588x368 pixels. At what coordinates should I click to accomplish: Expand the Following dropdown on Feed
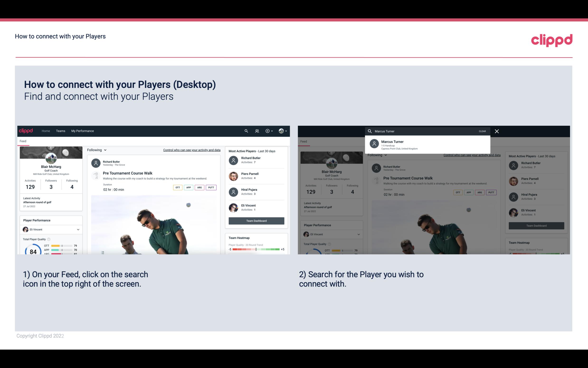96,150
